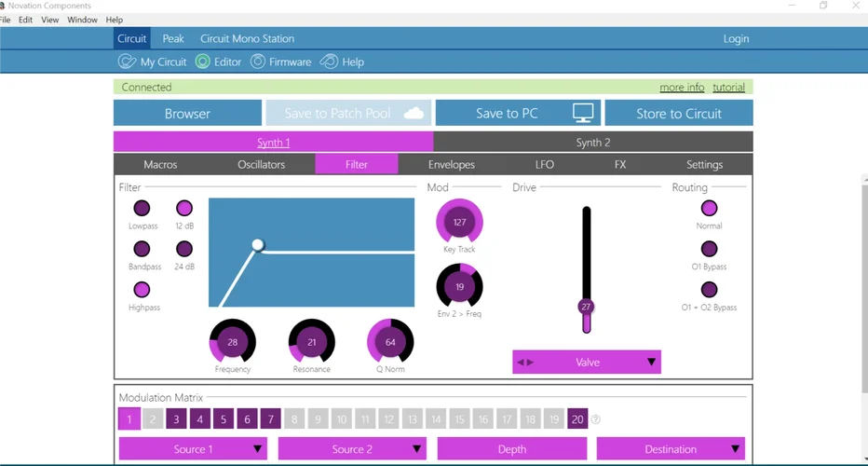
Task: Open the Help section icon
Action: pyautogui.click(x=329, y=62)
